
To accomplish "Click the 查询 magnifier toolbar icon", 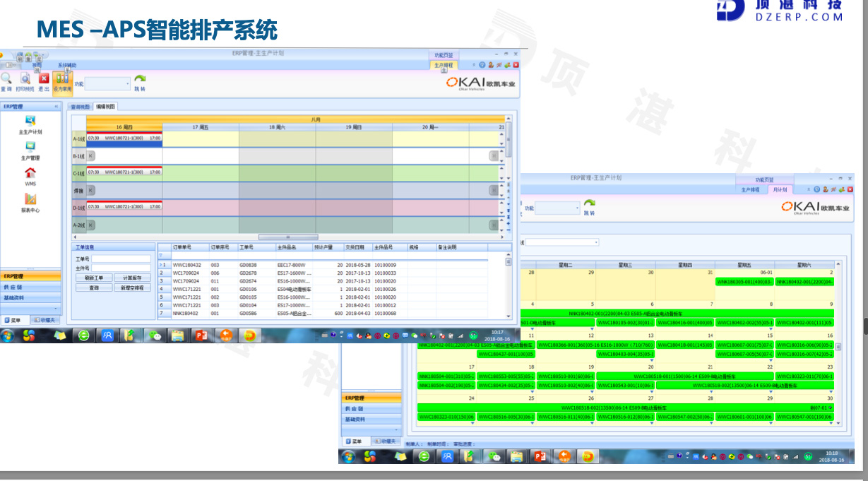I will click(x=6, y=78).
